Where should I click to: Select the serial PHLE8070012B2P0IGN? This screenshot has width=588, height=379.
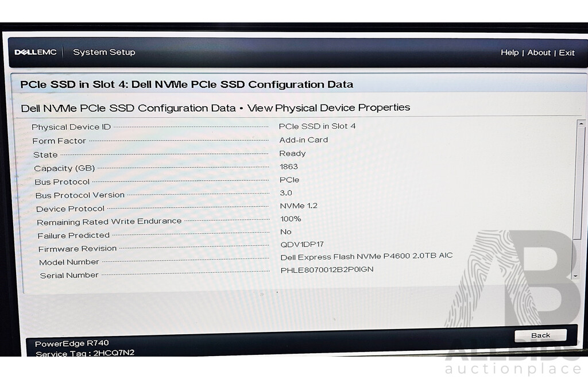[327, 269]
